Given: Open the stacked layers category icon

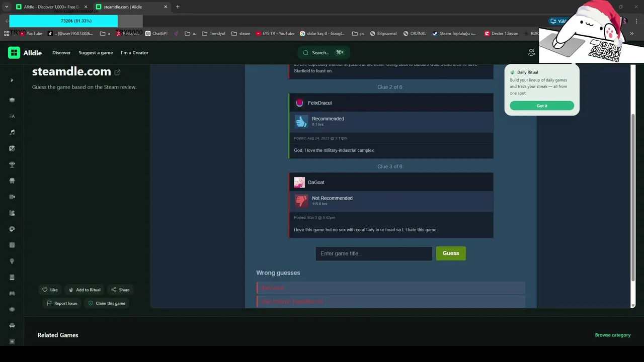Looking at the screenshot, I should pos(12,100).
